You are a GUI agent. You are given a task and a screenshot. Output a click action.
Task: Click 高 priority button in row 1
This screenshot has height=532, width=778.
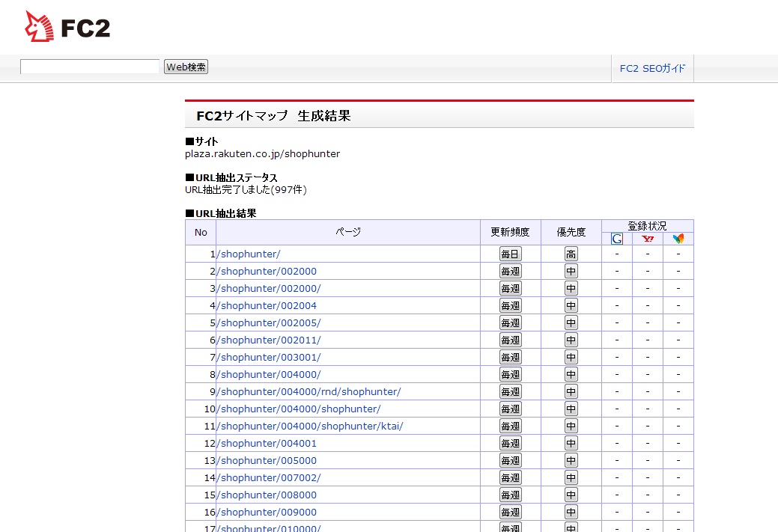click(571, 254)
